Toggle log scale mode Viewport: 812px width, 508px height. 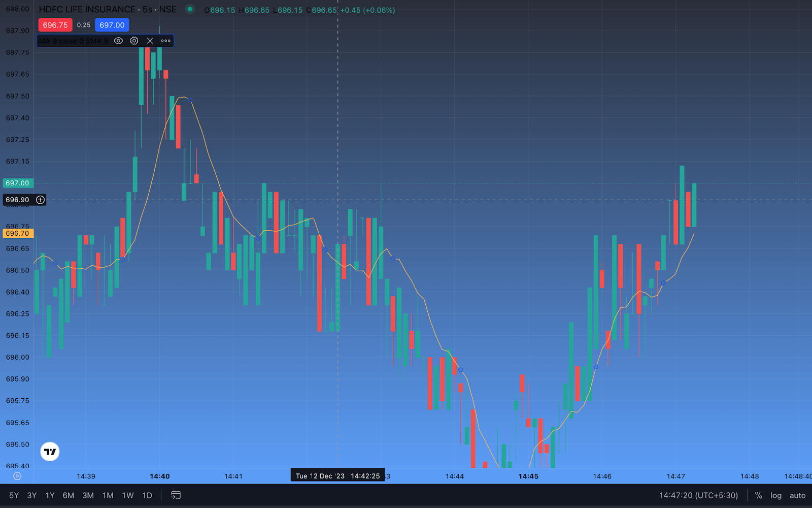[x=776, y=495]
